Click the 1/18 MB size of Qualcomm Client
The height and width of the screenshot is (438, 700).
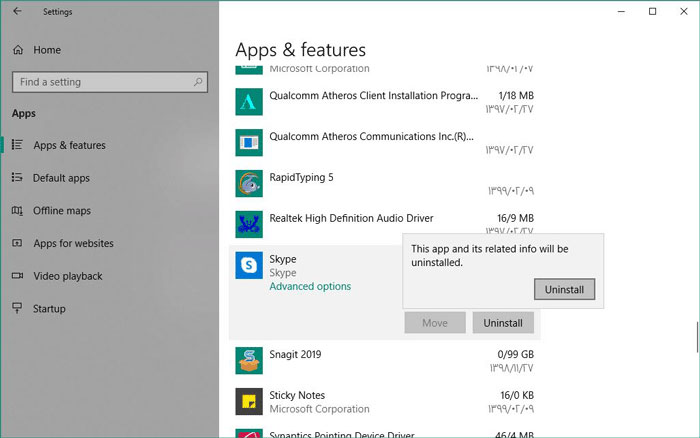[x=516, y=96]
